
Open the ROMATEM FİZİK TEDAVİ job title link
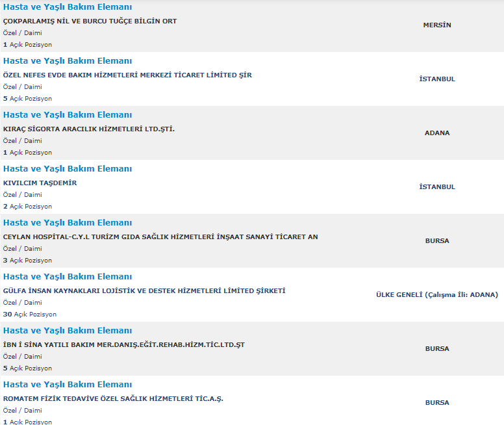tap(68, 385)
